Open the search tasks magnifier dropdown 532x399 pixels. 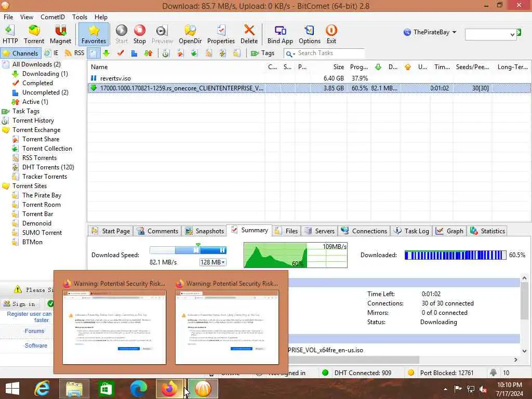point(290,54)
